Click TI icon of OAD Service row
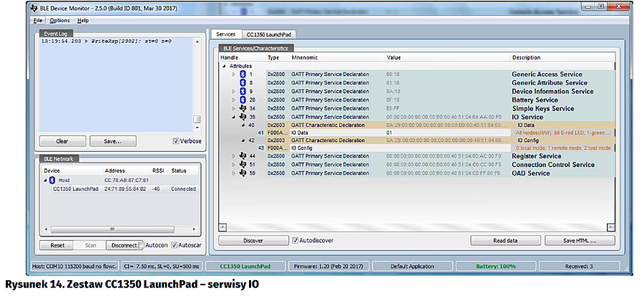 (x=242, y=173)
